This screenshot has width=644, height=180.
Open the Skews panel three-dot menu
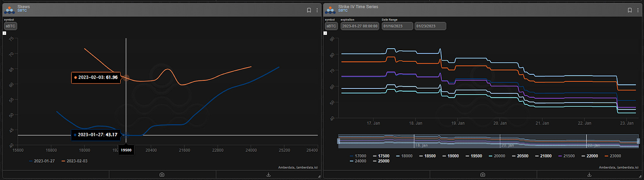[x=317, y=10]
